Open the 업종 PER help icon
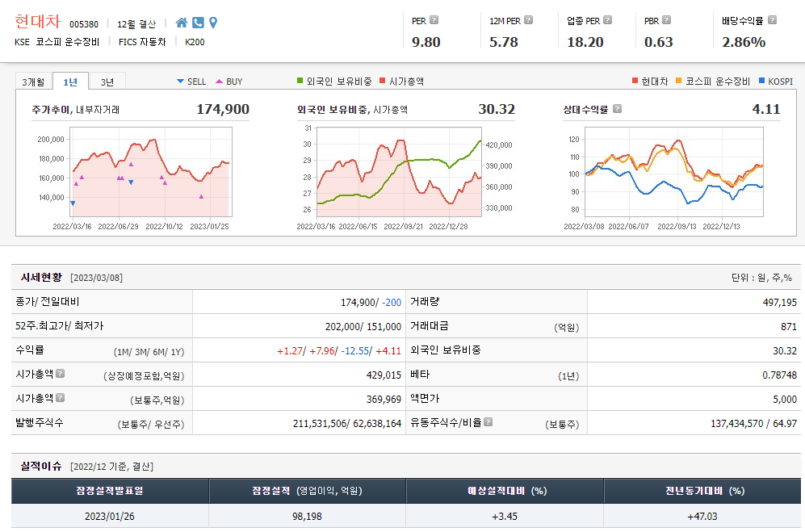Screen dimensions: 805x532 tap(607, 20)
